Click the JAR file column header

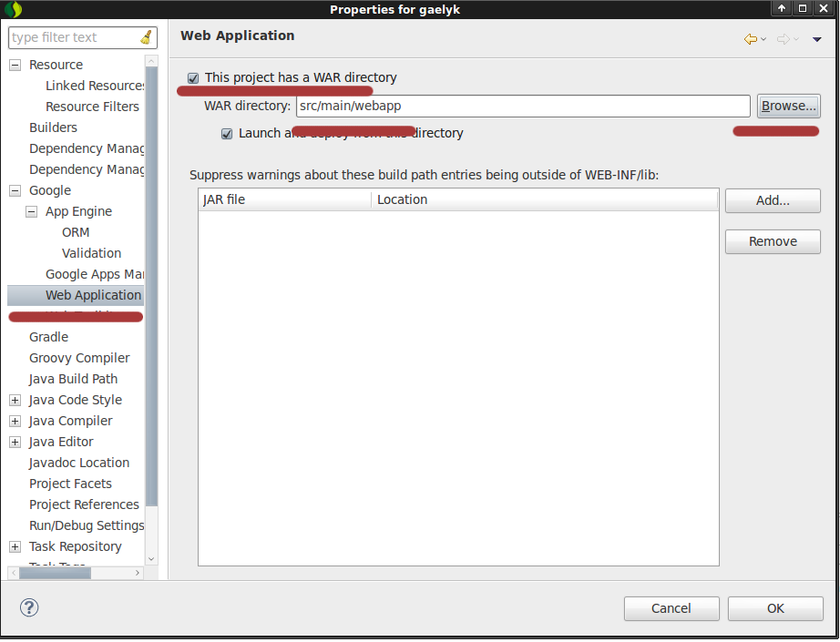point(284,199)
